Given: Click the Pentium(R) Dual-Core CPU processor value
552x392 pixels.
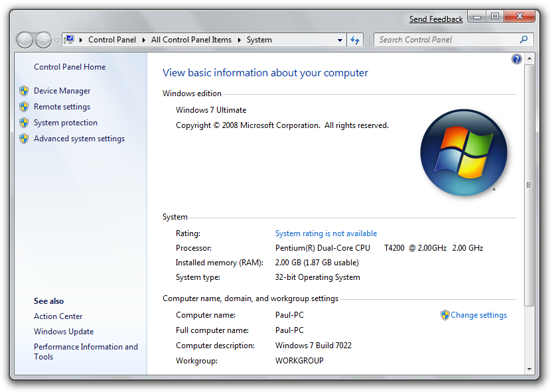Looking at the screenshot, I should tap(379, 248).
